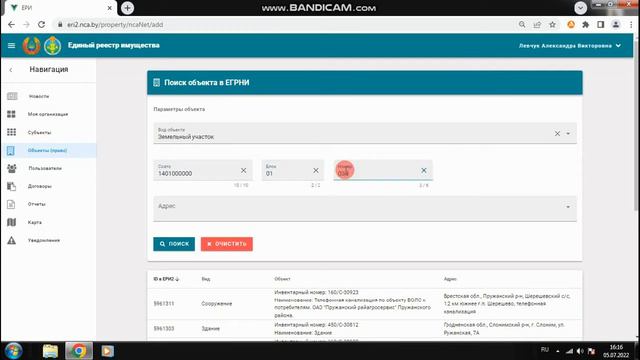Reload the browser page

pos(41,24)
